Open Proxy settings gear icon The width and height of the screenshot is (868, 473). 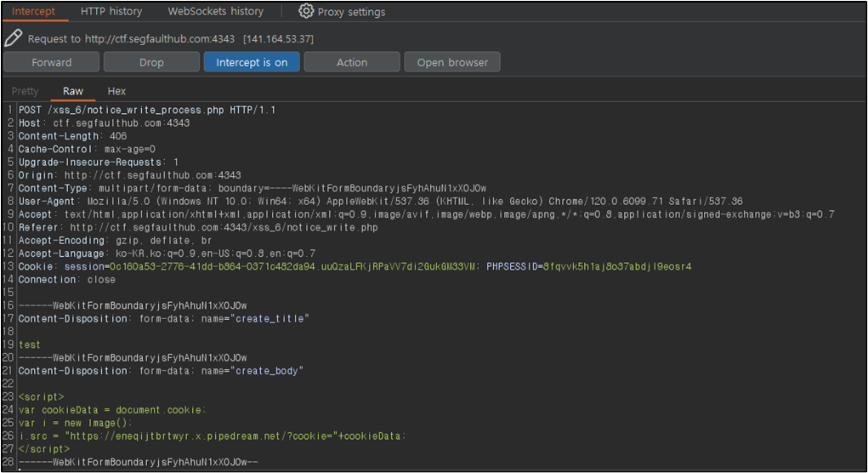coord(305,11)
